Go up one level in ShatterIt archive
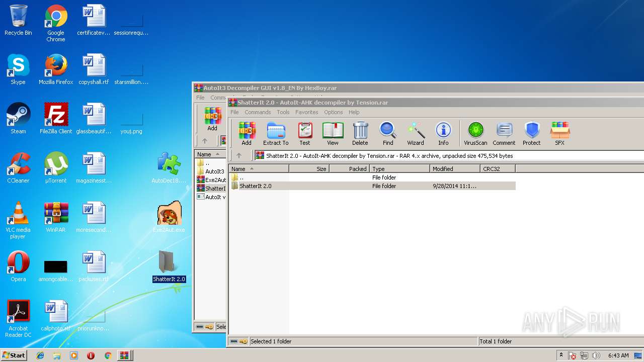This screenshot has width=644, height=362. point(239,156)
